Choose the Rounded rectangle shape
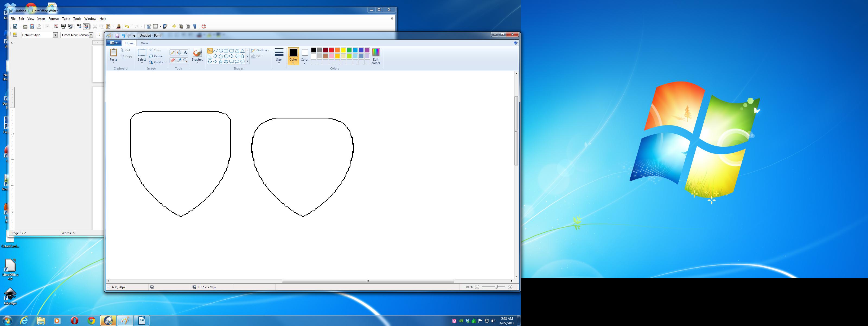Viewport: 868px width, 326px height. (231, 51)
